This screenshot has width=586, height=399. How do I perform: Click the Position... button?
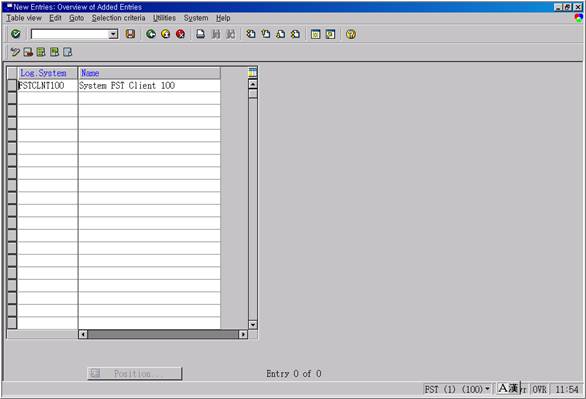pyautogui.click(x=135, y=373)
